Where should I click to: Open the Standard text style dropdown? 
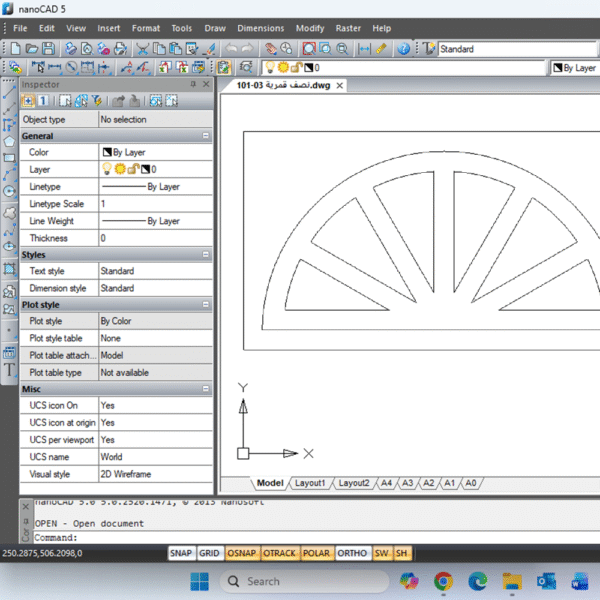click(490, 48)
